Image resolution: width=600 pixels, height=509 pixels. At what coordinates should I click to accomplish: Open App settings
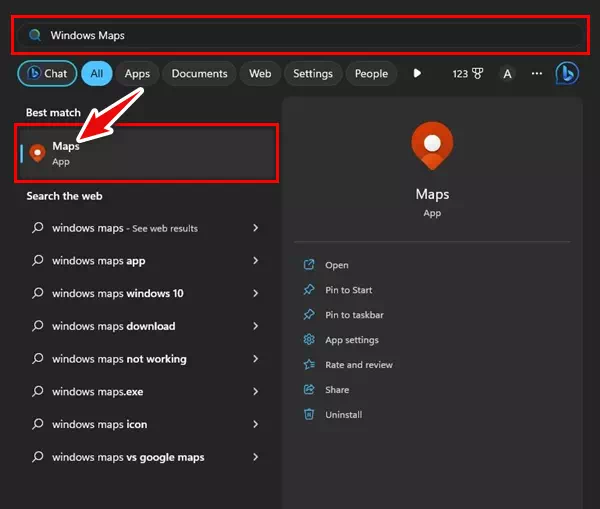[352, 340]
